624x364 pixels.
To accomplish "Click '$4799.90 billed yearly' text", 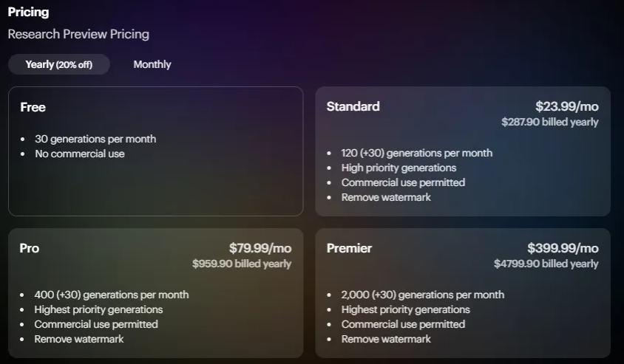I will click(546, 264).
